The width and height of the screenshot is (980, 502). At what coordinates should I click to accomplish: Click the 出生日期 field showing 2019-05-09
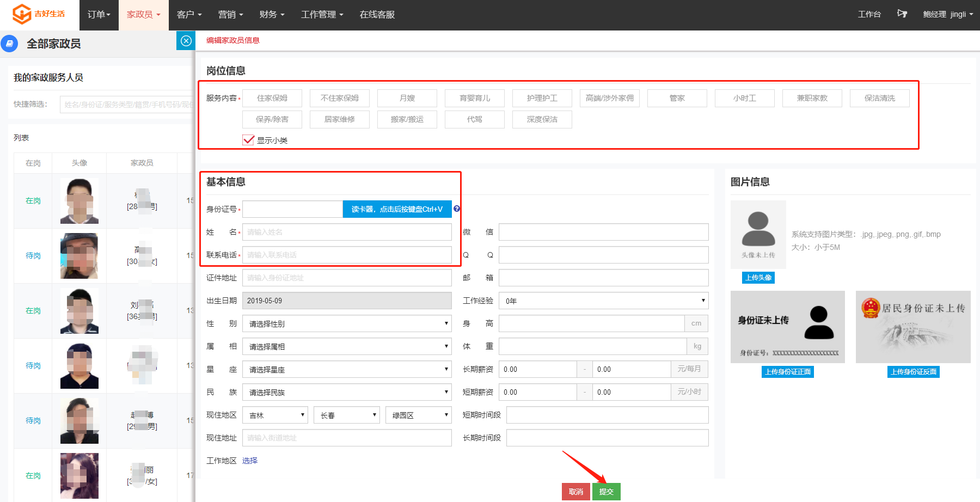[x=347, y=301]
